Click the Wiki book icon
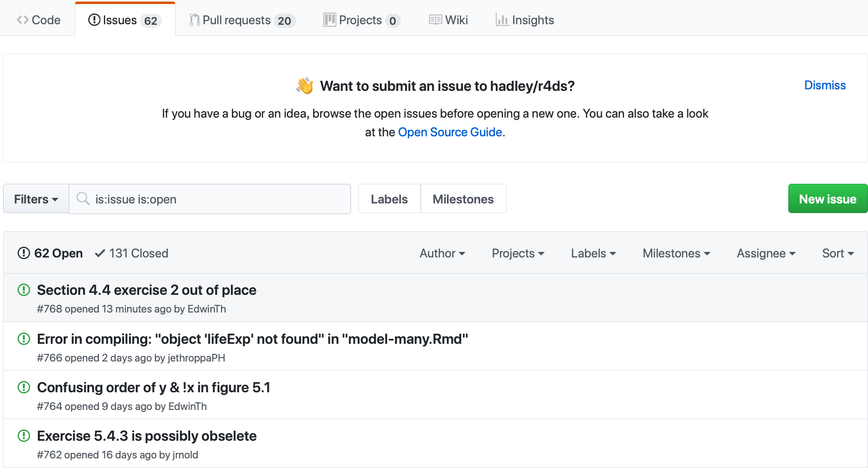The height and width of the screenshot is (468, 868). (x=435, y=20)
